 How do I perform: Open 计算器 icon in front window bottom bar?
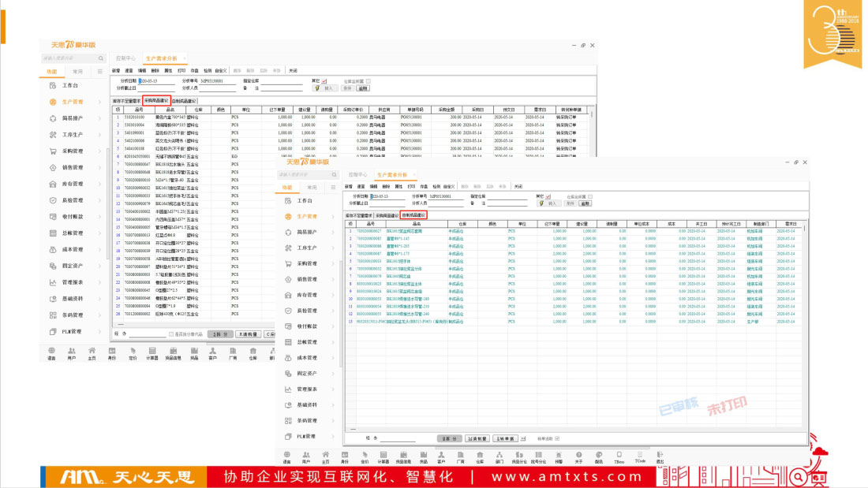click(382, 455)
